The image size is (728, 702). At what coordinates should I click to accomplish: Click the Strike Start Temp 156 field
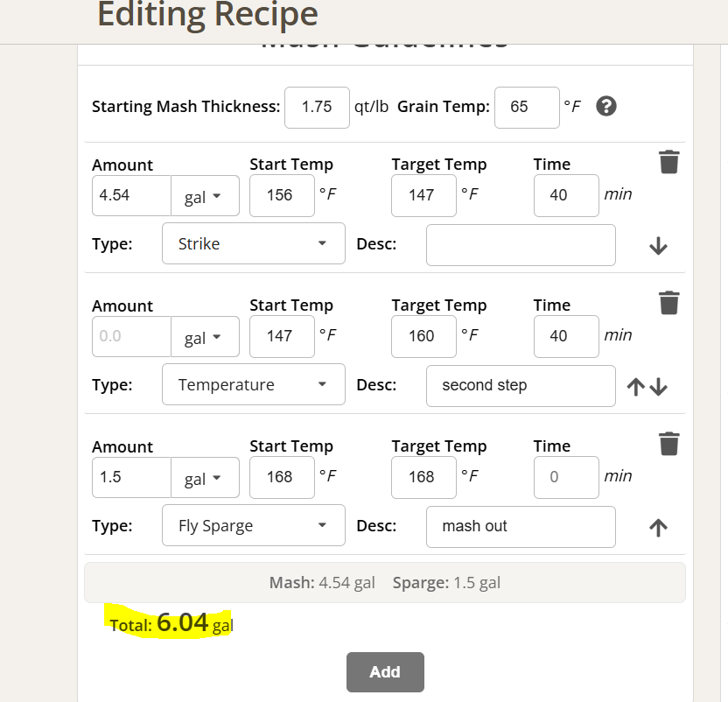coord(282,195)
